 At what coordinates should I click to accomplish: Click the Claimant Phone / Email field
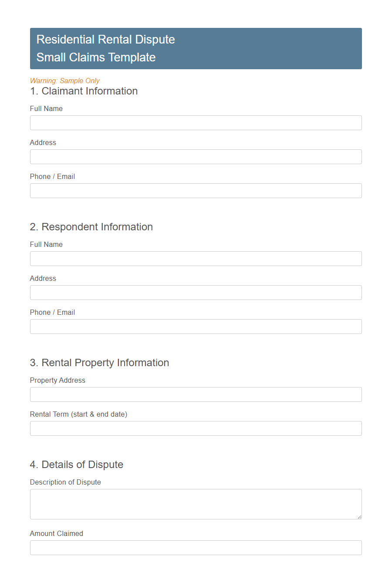click(x=196, y=191)
